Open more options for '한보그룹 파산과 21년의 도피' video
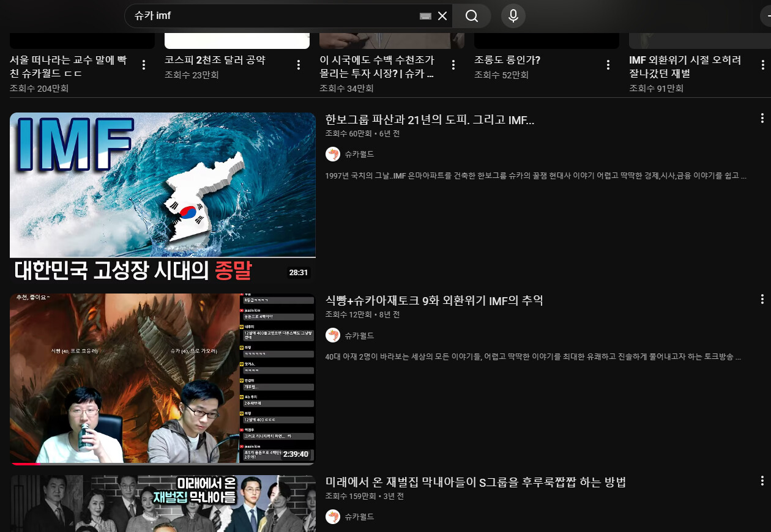Viewport: 771px width, 532px height. [762, 118]
